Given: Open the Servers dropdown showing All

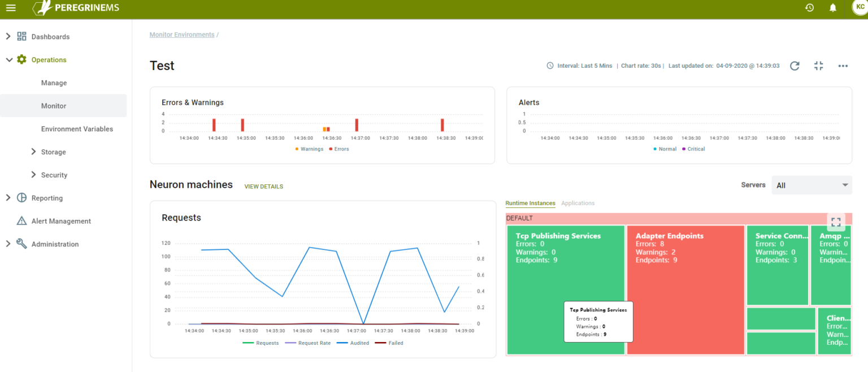Looking at the screenshot, I should (x=811, y=185).
